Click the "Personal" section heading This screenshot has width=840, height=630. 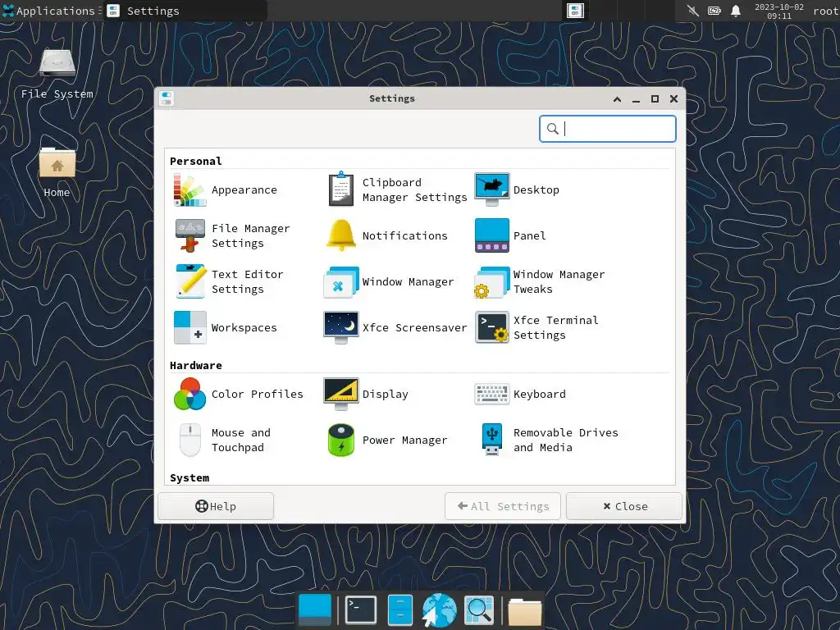[195, 162]
